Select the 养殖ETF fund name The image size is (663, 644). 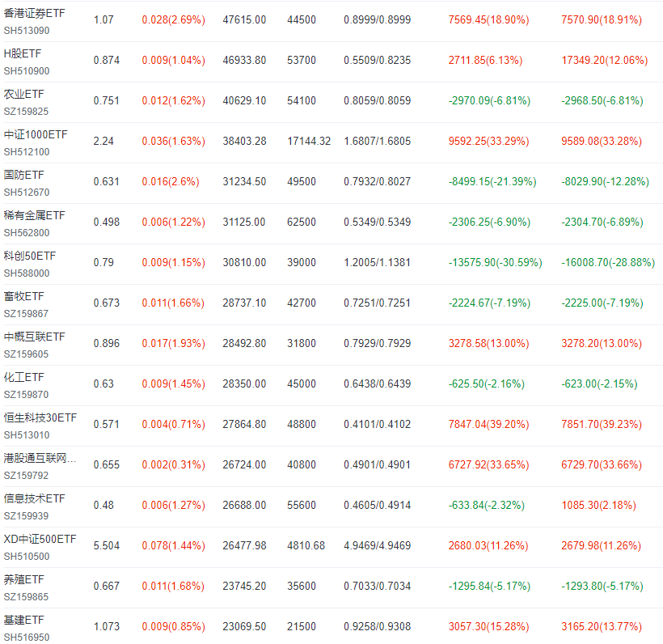(23, 580)
